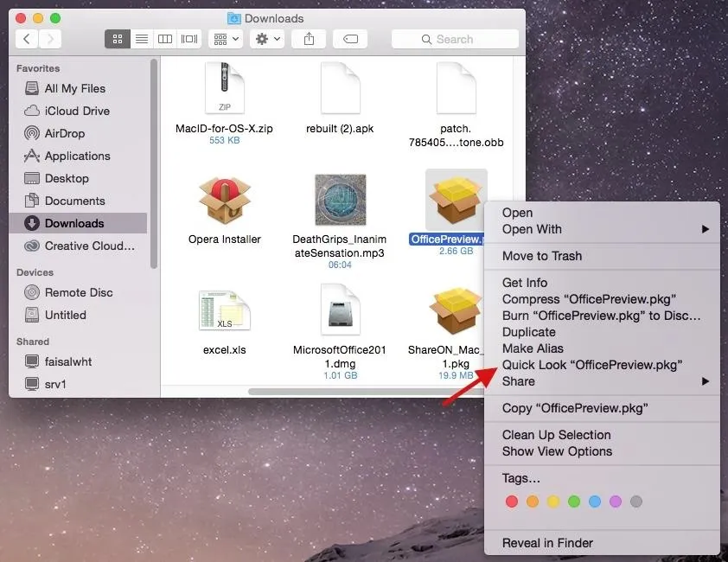Apply the purple tag color
The image size is (728, 562).
click(616, 501)
